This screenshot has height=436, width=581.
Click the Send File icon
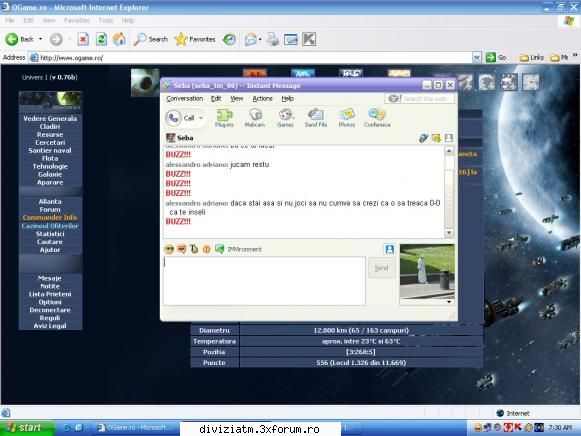[316, 118]
